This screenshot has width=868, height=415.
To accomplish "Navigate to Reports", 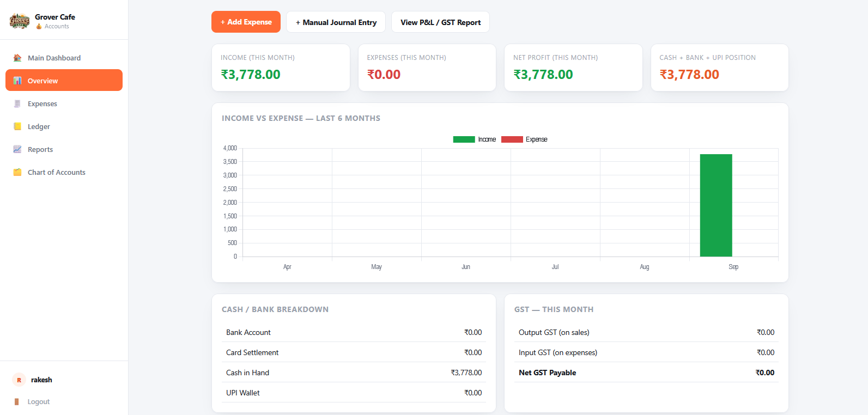I will [64, 149].
